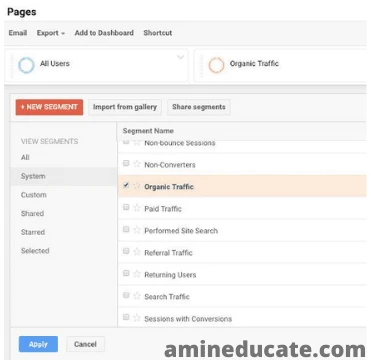371x360 pixels.
Task: Check the Non-Converters checkbox
Action: point(126,163)
